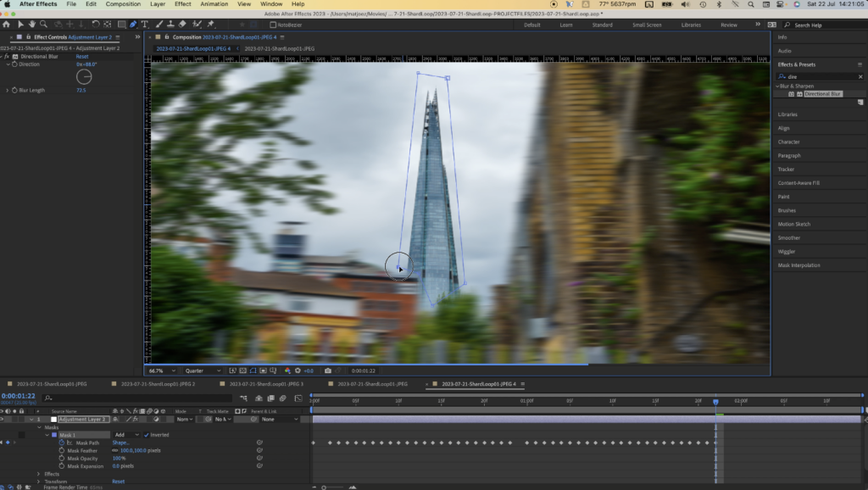Open the Add mask mode dropdown

[127, 434]
